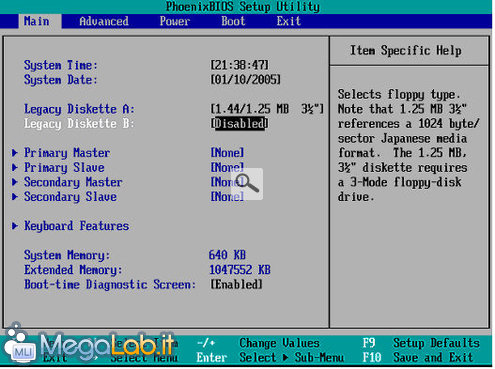Image resolution: width=495 pixels, height=369 pixels.
Task: Open the Keyboard Features submenu label
Action: pos(76,226)
